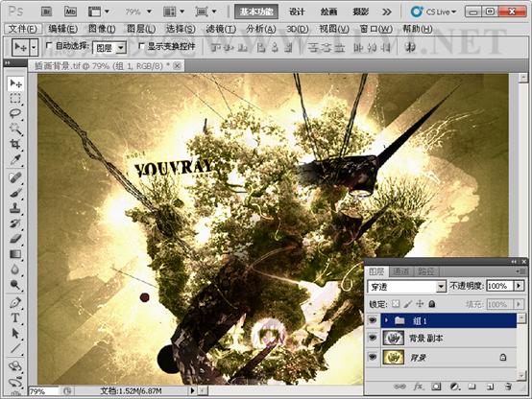This screenshot has height=399, width=532.
Task: Select the Move tool in the toolbox
Action: 15,83
